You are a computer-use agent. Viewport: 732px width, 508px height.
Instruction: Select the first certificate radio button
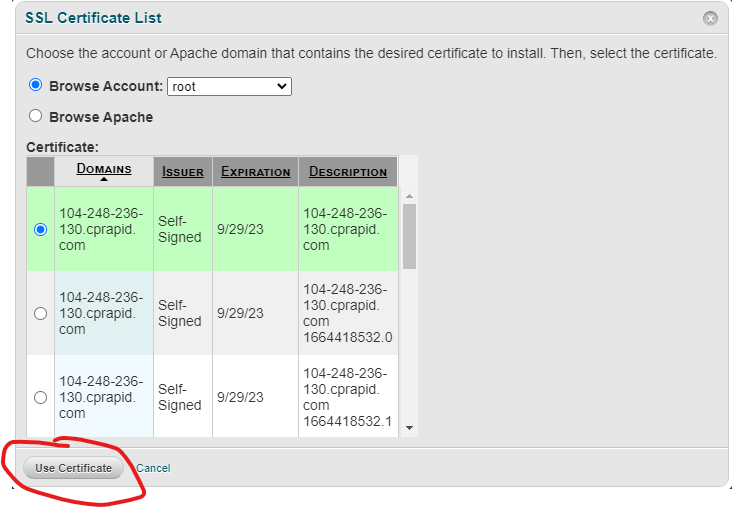[40, 229]
